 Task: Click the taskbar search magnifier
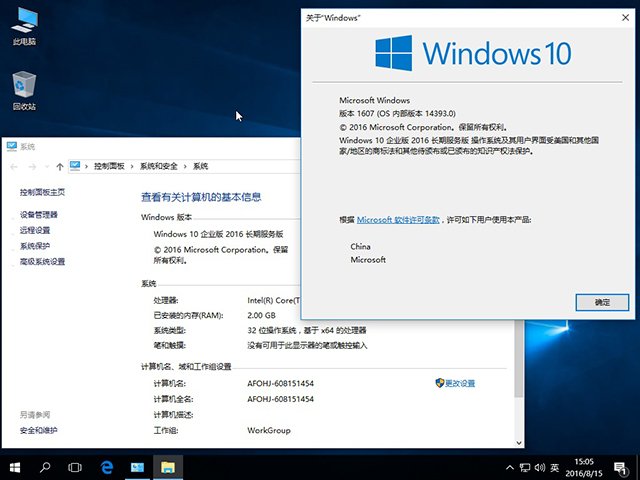(x=45, y=467)
